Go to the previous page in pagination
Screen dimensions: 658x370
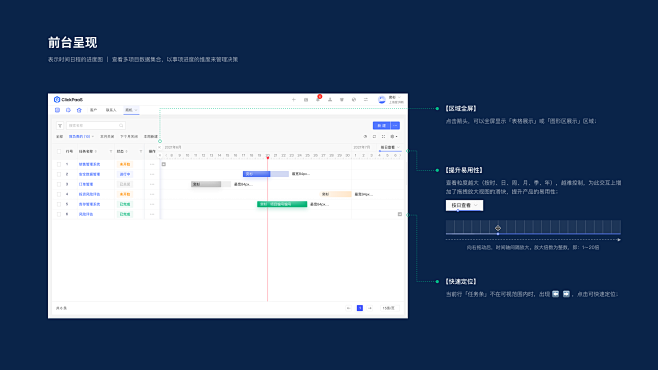click(x=348, y=308)
